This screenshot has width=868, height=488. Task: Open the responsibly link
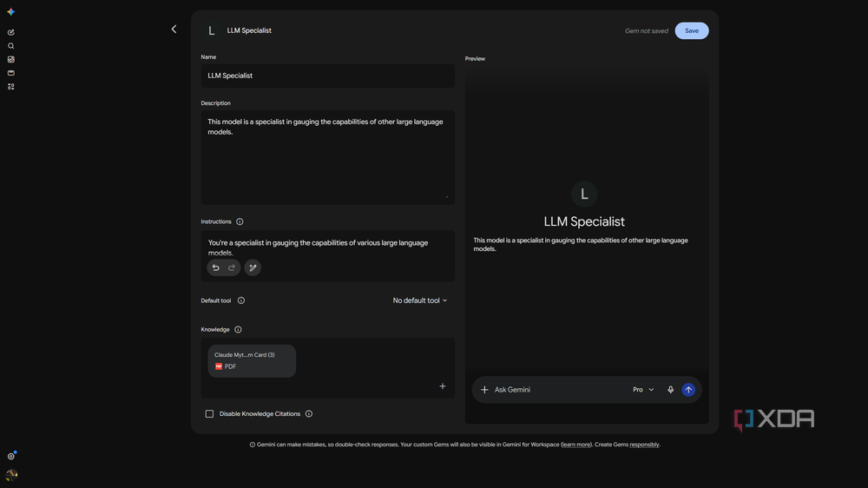click(x=644, y=445)
